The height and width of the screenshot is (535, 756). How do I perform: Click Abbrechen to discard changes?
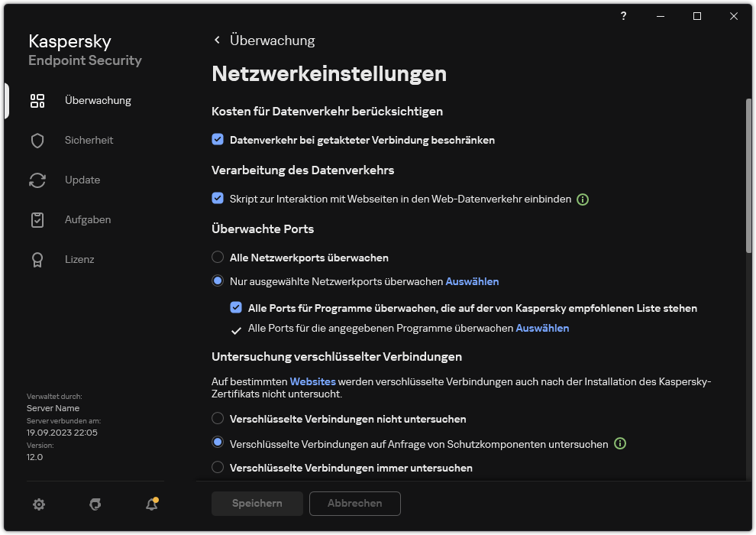point(354,504)
